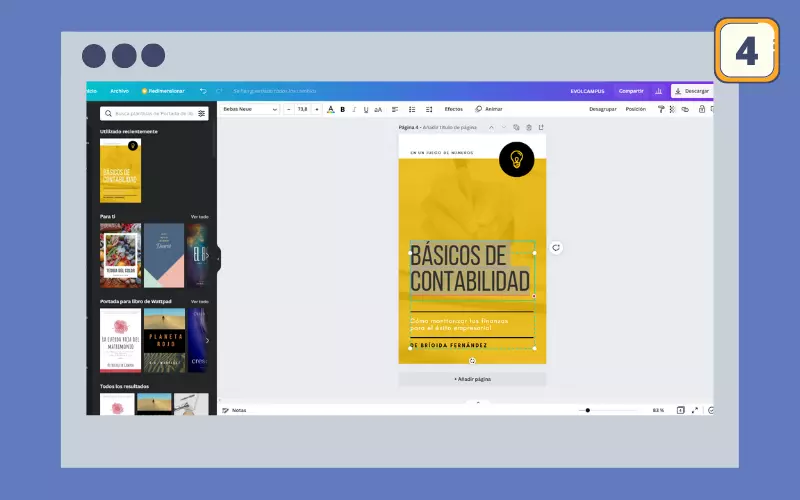Open the Archivo menu
800x500 pixels.
[x=119, y=91]
